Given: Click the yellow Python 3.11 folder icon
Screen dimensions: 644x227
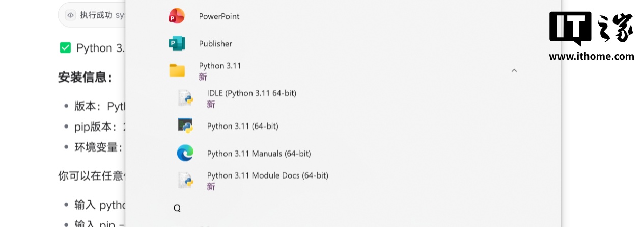Looking at the screenshot, I should tap(177, 70).
